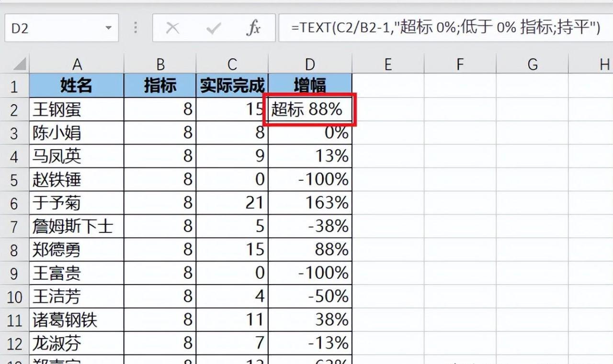Select cell with 于予菊
Viewport: 613px width, 364px height.
click(77, 203)
